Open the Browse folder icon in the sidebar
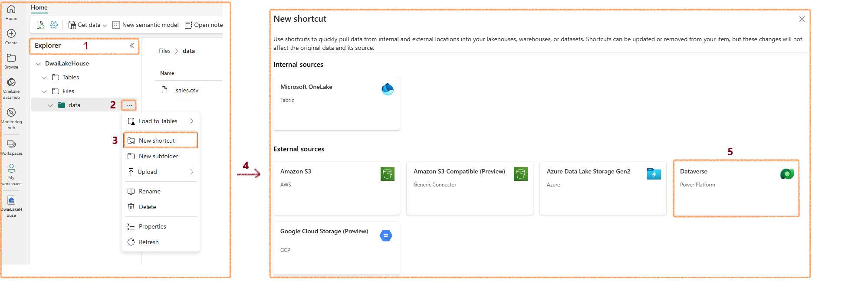 (x=11, y=61)
